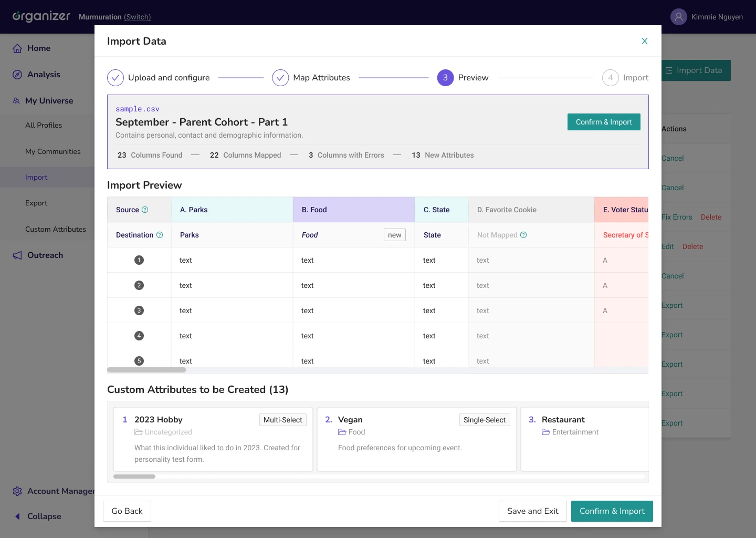Viewport: 756px width, 538px height.
Task: Click the 'new' badge in Food column
Action: 395,235
